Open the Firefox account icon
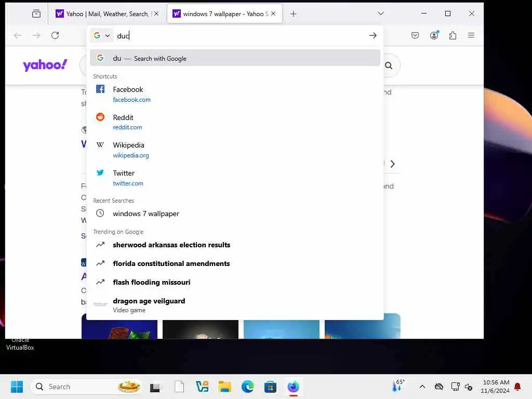Screen dimensions: 532x399 click(x=434, y=35)
